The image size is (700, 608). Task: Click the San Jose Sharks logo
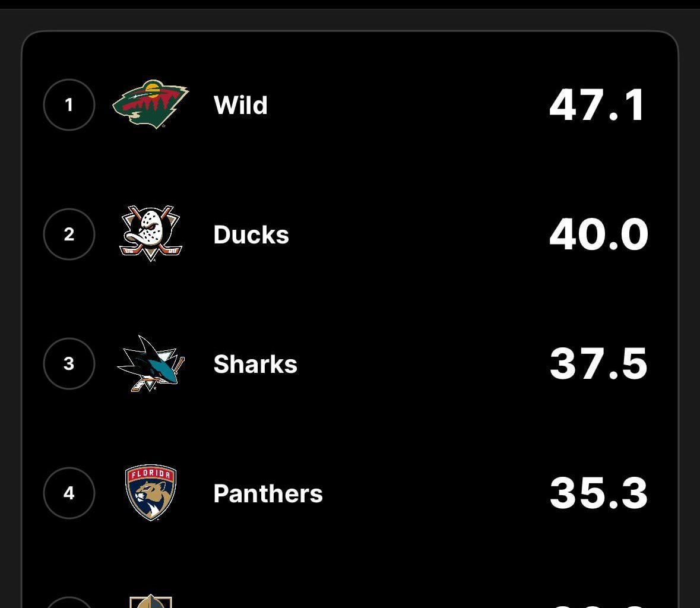150,363
